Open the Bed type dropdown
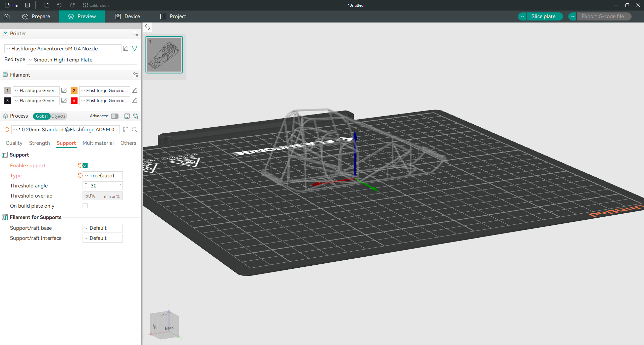 coord(82,60)
